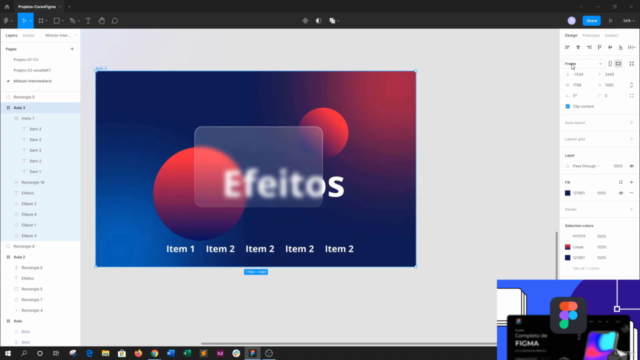Select the Hand tool

pos(102,21)
